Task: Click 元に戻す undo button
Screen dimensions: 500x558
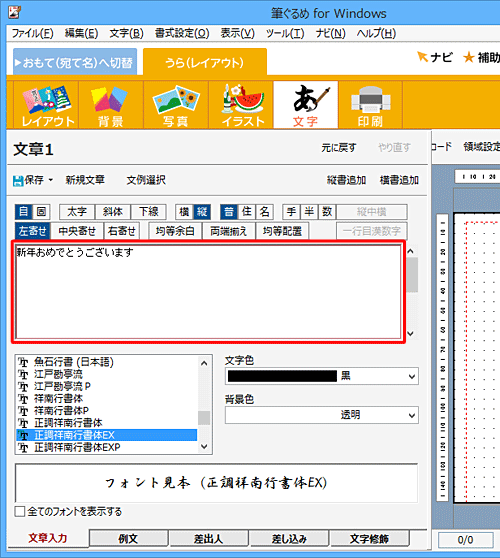Action: [338, 147]
